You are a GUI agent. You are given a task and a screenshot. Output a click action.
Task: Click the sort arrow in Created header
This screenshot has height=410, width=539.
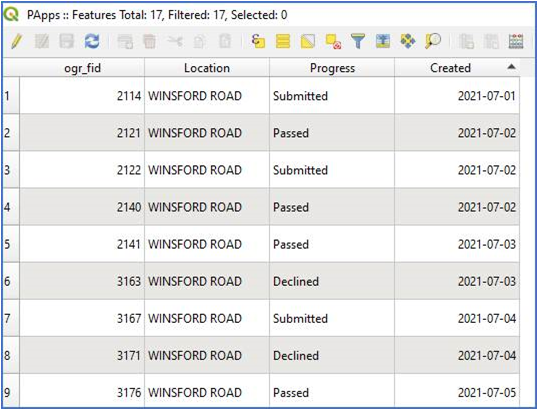511,67
